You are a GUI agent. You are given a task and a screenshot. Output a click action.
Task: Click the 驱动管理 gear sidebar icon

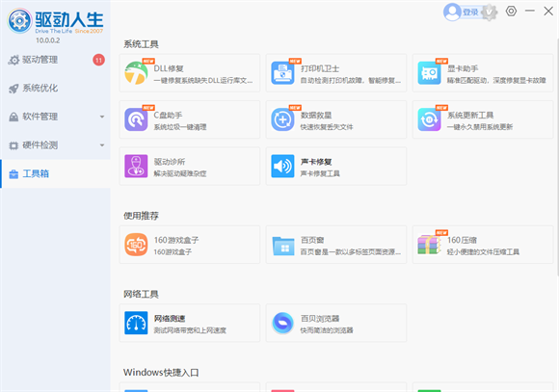point(13,60)
